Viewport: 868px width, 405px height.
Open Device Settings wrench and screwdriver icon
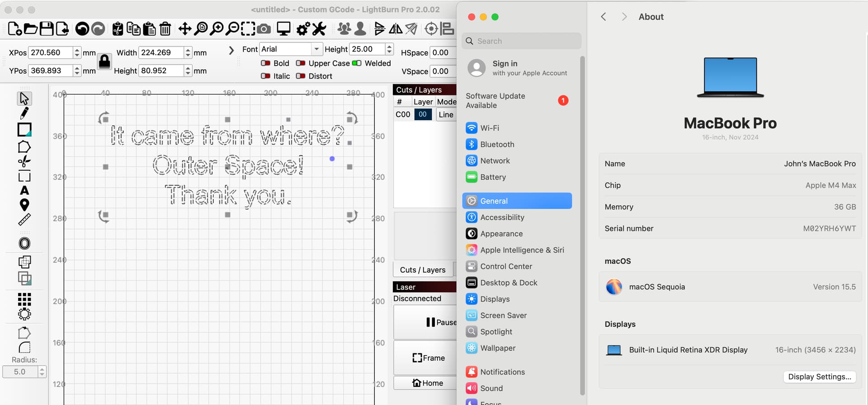click(x=319, y=29)
